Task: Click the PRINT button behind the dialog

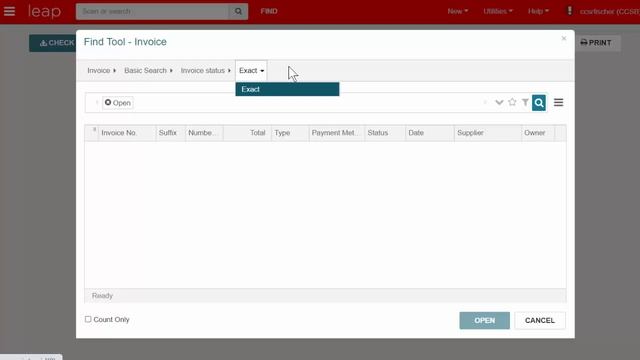Action: [x=596, y=43]
